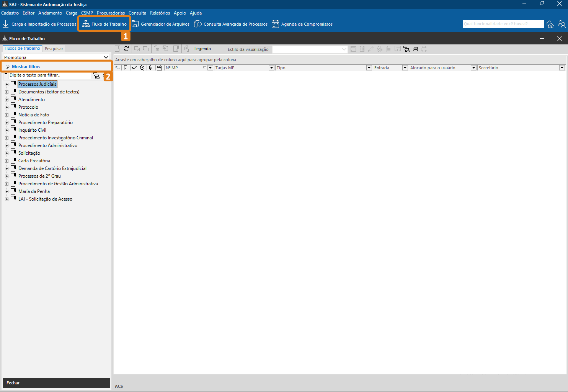This screenshot has height=392, width=568.
Task: Click the new document icon in the workflow toolbar
Action: [x=118, y=49]
